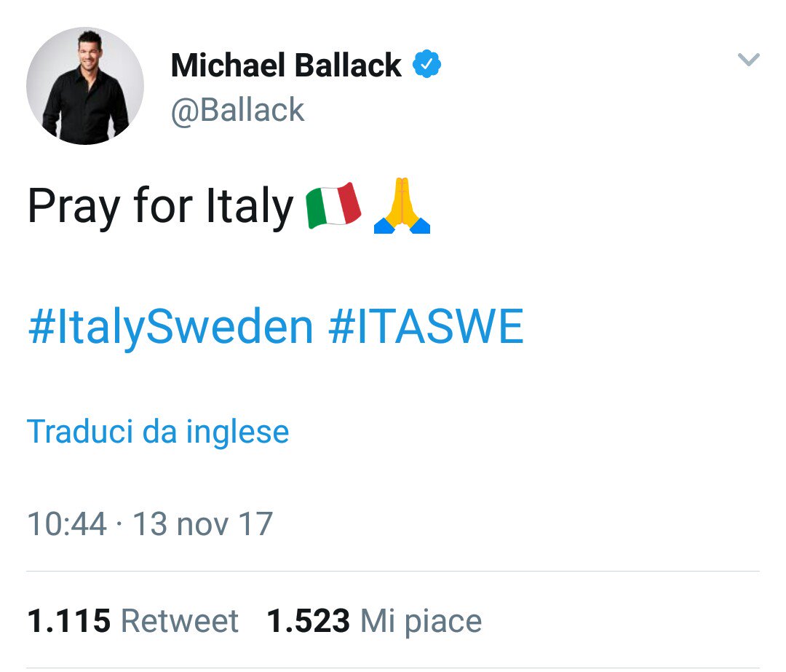The image size is (786, 672).
Task: Click the word 'Italy' in the tweet text
Action: point(249,207)
